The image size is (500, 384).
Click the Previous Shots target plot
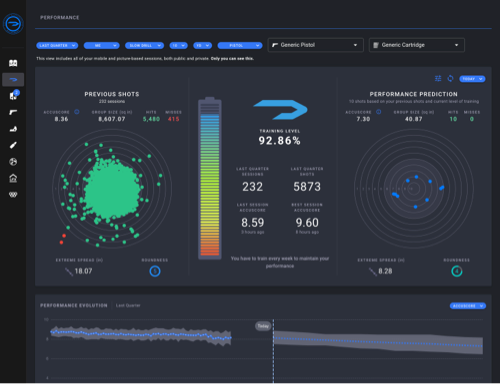click(112, 189)
